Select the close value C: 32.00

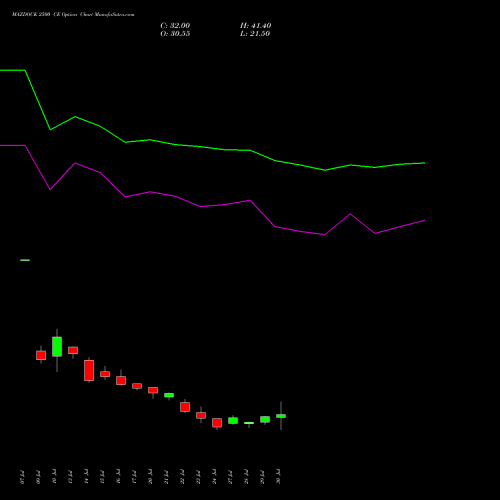pos(175,26)
